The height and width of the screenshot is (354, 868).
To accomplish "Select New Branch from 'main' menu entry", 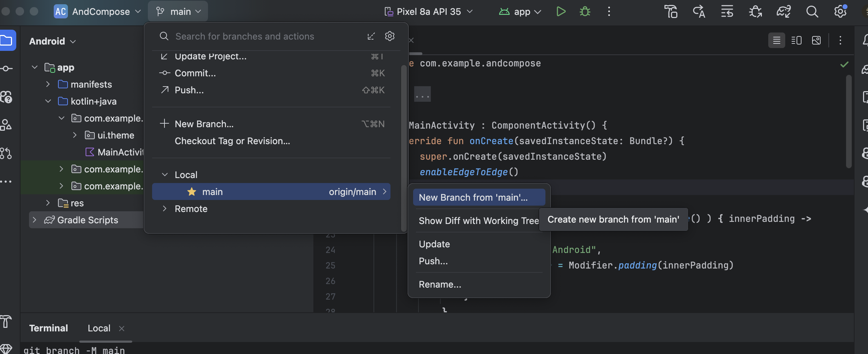I will click(x=473, y=197).
